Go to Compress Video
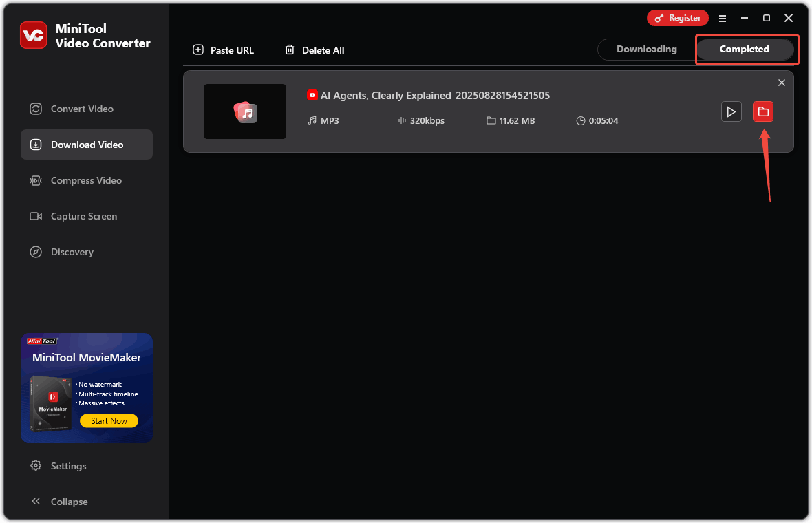The image size is (812, 523). coord(87,180)
